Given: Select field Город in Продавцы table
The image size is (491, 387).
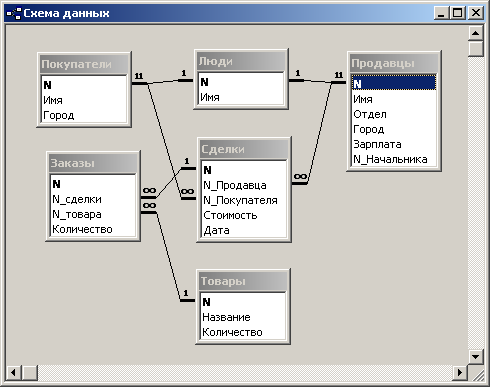Looking at the screenshot, I should (394, 129).
